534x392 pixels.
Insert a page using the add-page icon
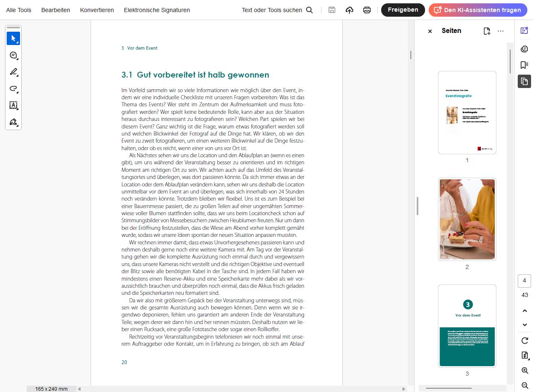pos(487,31)
